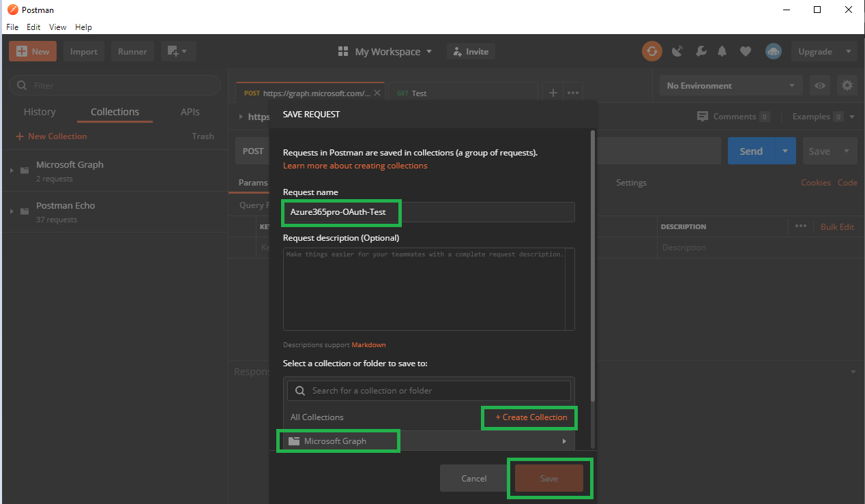Open the new window dropdown icon

(x=178, y=51)
